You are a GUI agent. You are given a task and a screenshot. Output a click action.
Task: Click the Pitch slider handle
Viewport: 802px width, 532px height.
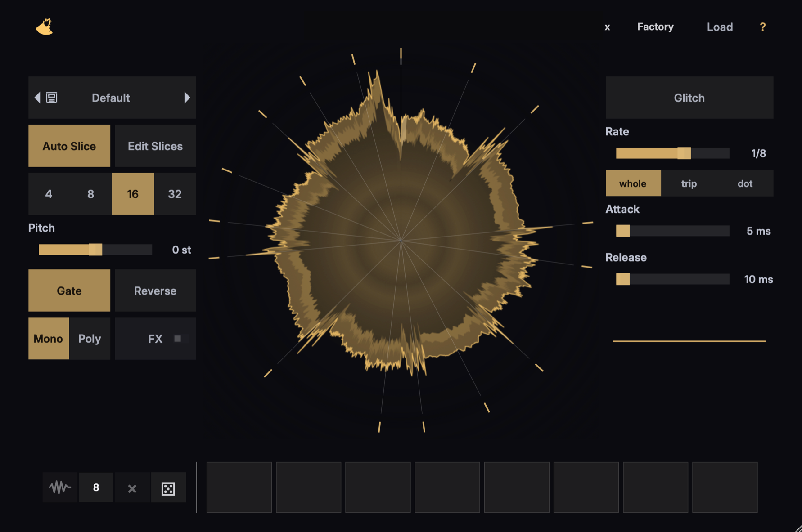[x=95, y=250]
